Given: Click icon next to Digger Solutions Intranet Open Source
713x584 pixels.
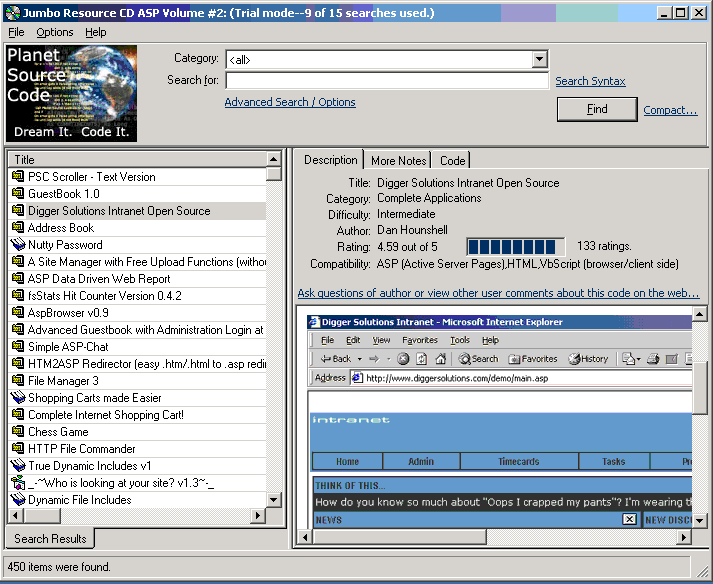Looking at the screenshot, I should 18,211.
